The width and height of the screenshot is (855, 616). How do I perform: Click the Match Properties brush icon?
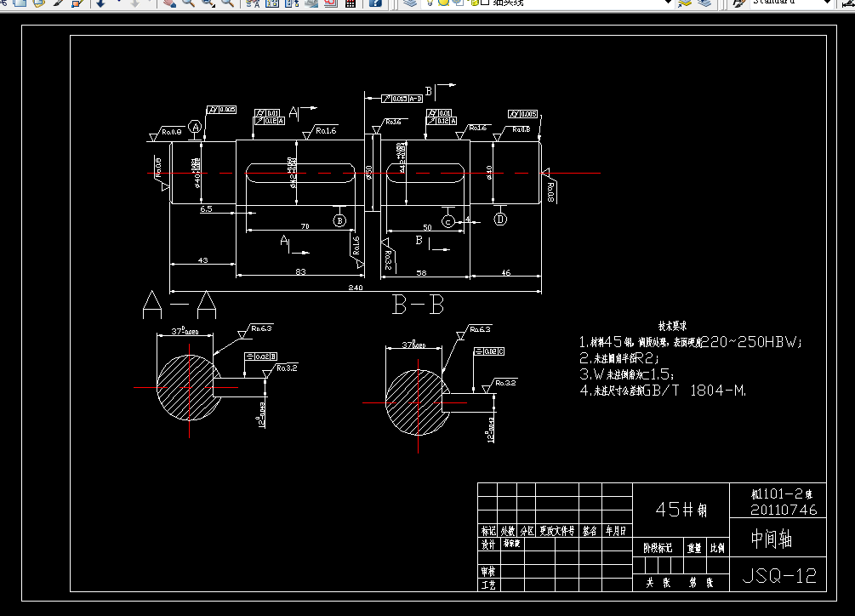pos(59,3)
